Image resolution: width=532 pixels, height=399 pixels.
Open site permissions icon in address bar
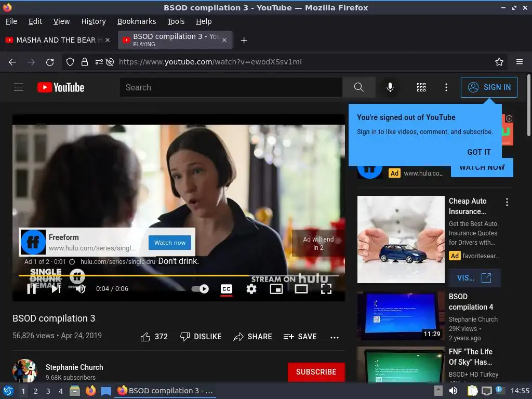click(x=99, y=62)
